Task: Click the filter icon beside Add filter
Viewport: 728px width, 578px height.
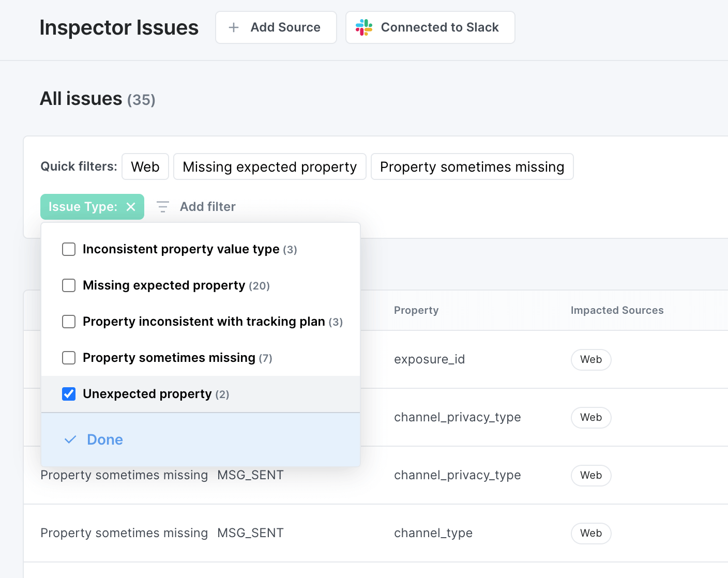Action: 162,206
